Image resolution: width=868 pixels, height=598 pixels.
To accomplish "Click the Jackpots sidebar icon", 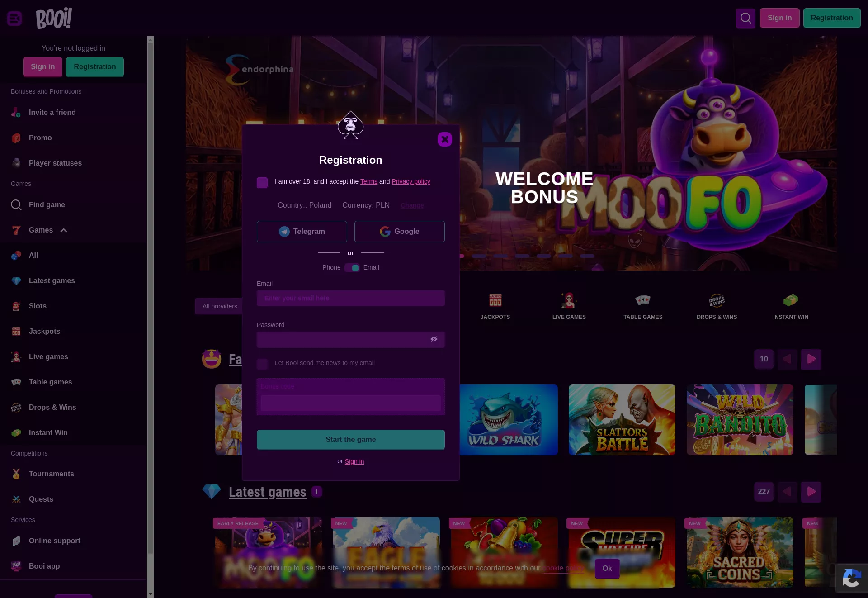I will pos(16,332).
